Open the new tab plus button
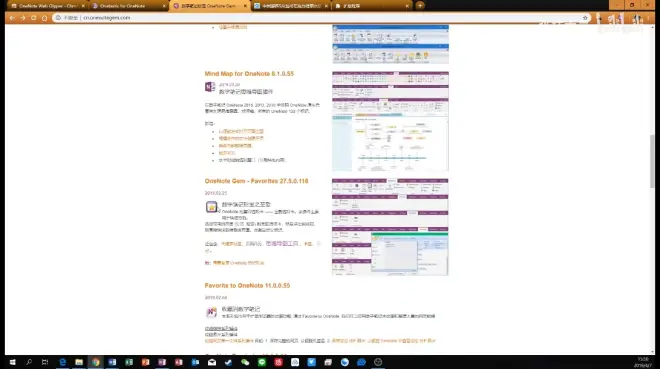 pyautogui.click(x=420, y=5)
